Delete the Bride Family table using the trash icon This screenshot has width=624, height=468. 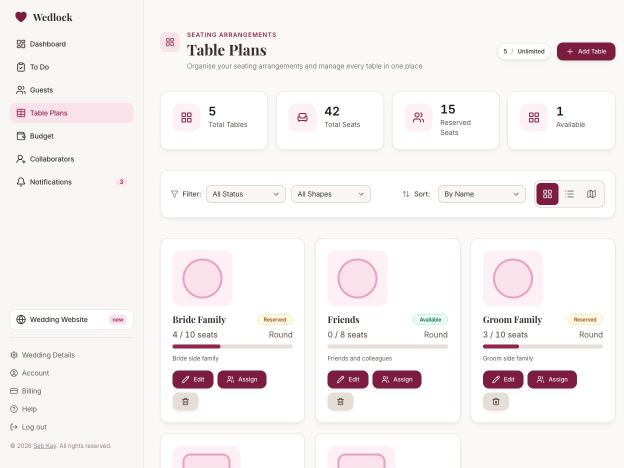click(x=185, y=402)
